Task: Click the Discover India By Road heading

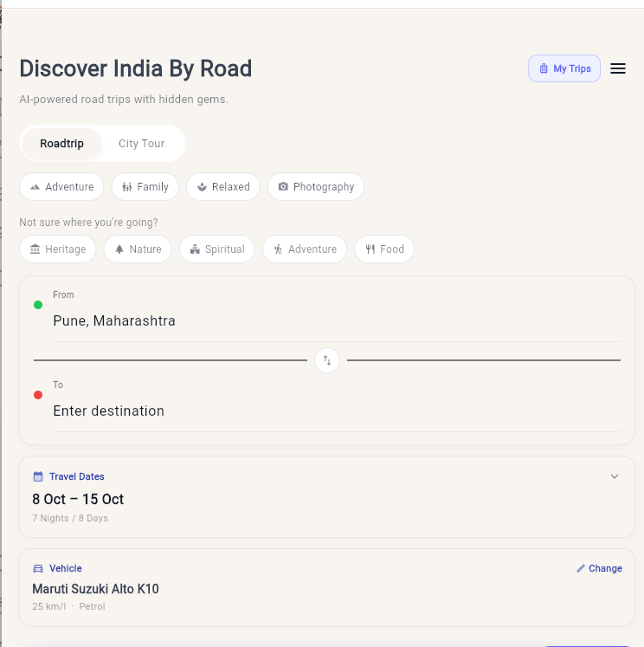Action: [136, 68]
